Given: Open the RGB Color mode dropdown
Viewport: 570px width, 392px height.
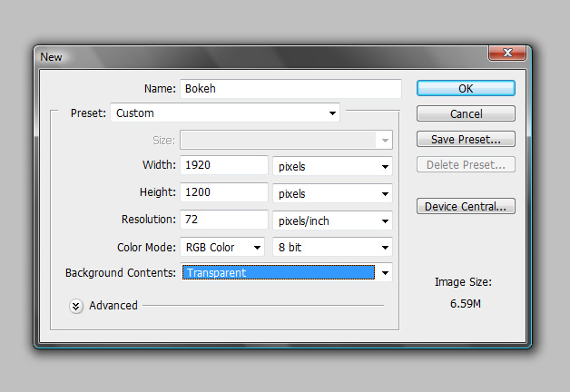Looking at the screenshot, I should [222, 248].
